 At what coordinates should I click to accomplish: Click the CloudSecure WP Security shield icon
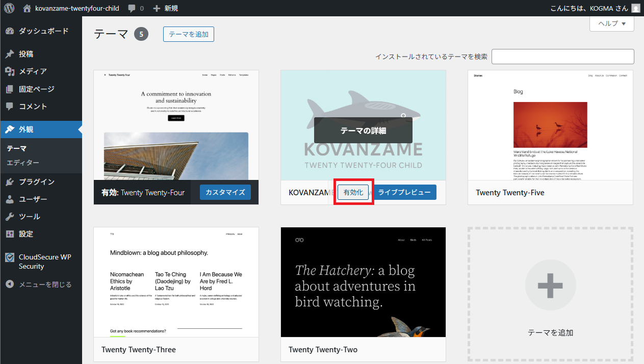pyautogui.click(x=10, y=257)
